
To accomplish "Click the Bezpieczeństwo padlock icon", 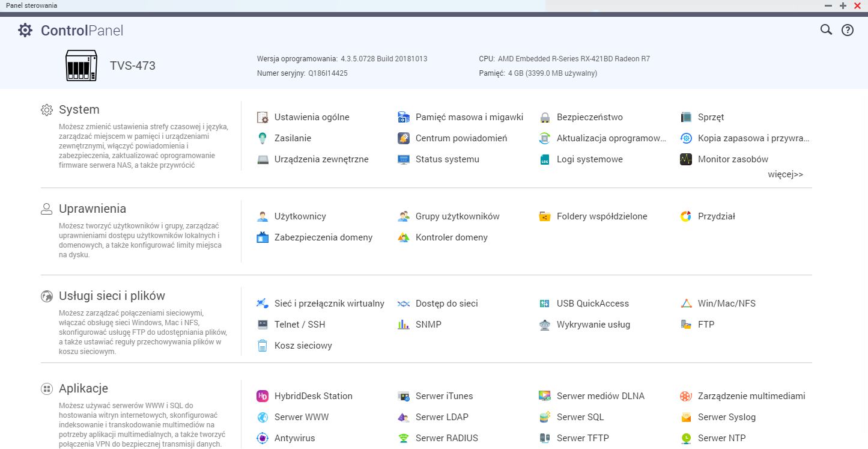I will [545, 117].
